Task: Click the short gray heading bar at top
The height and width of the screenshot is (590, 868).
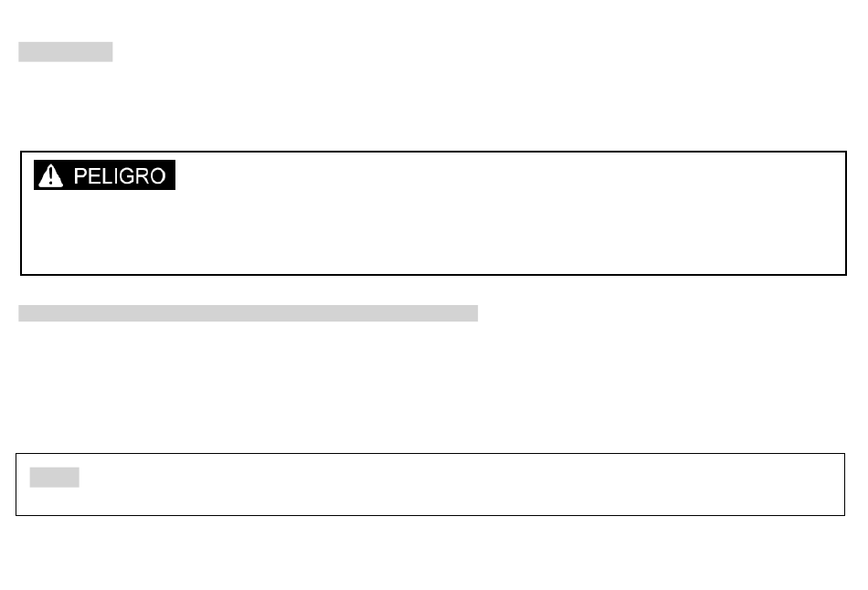Action: pos(65,52)
